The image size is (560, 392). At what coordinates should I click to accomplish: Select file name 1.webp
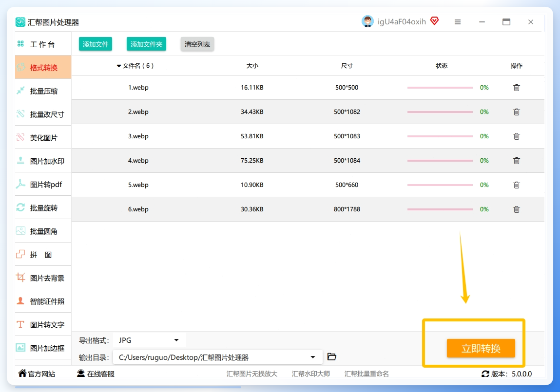(x=138, y=87)
